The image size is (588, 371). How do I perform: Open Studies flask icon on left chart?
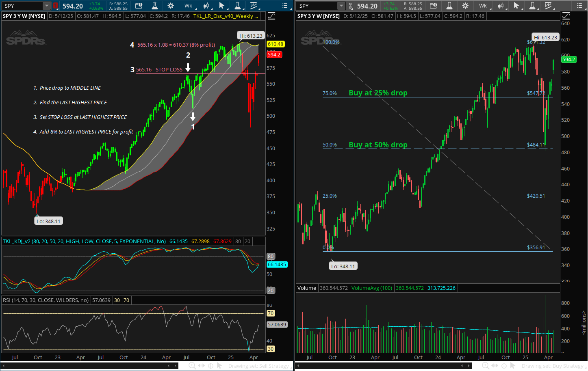point(155,6)
